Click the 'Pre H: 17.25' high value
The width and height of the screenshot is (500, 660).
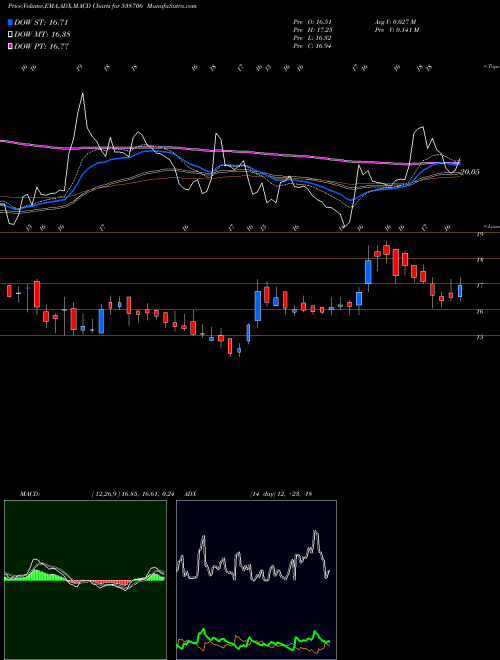pos(312,30)
